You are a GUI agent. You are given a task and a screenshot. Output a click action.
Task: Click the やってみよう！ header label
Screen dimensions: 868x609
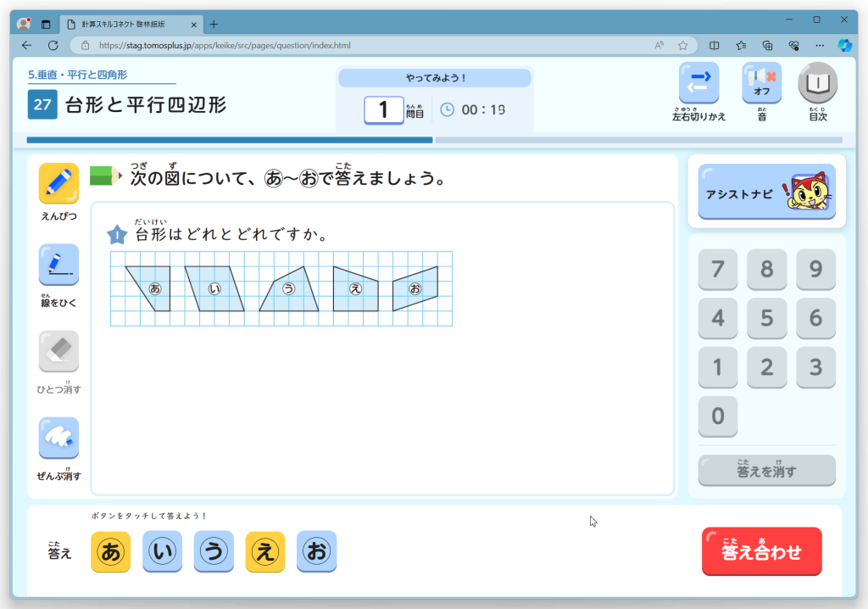click(435, 78)
